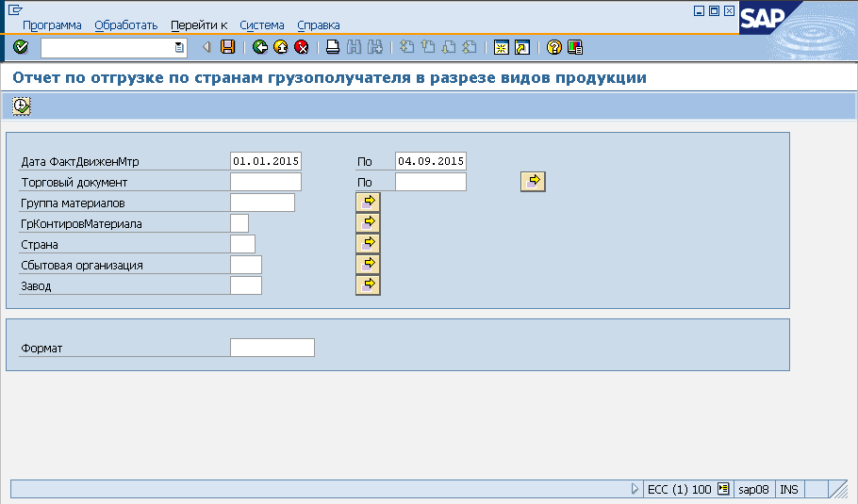858x504 pixels.
Task: Click the Save diskette icon
Action: 227,47
